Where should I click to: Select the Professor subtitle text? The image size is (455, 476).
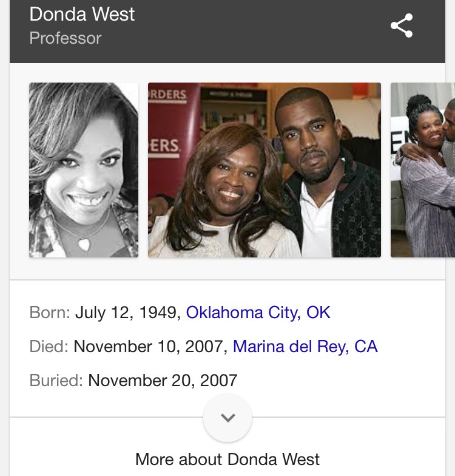pyautogui.click(x=66, y=38)
